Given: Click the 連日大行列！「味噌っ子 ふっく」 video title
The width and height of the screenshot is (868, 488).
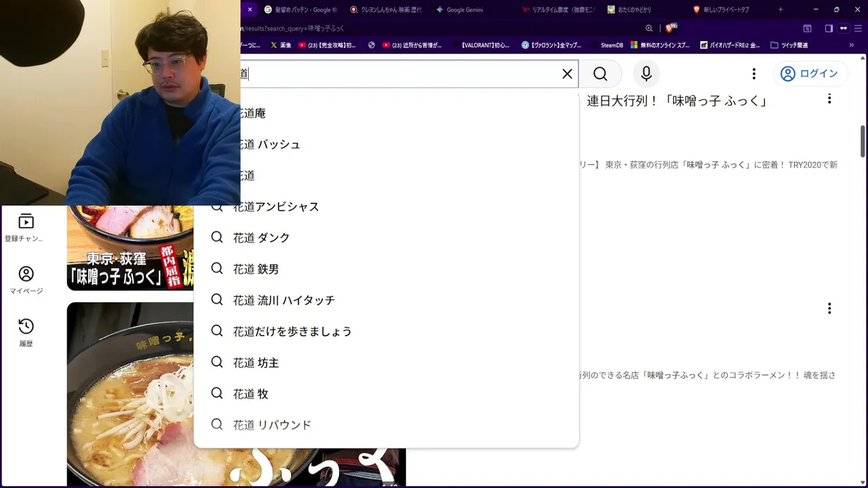Looking at the screenshot, I should 677,101.
